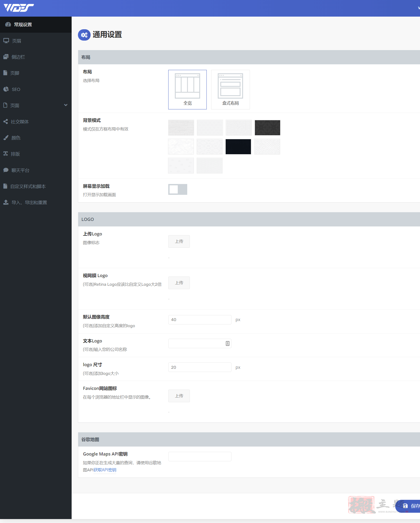Click the gears icon beside 通用设置 title
Viewport: 420px width, 523px height.
point(84,35)
